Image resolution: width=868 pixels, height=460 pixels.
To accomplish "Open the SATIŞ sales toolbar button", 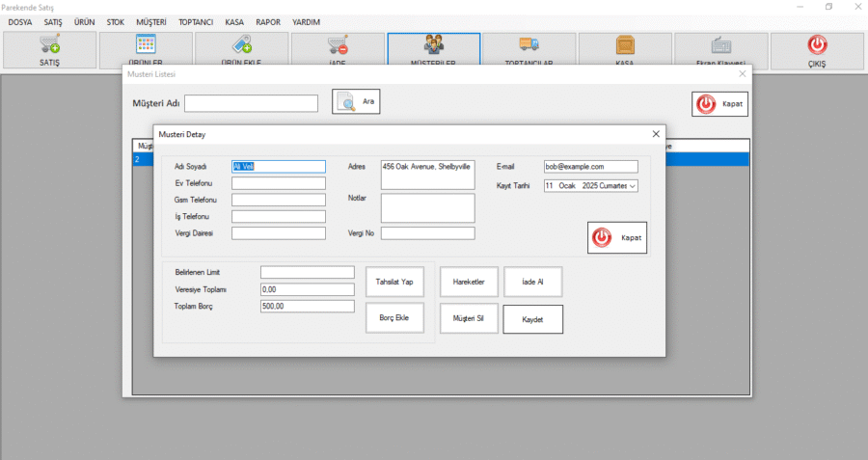I will (x=50, y=50).
